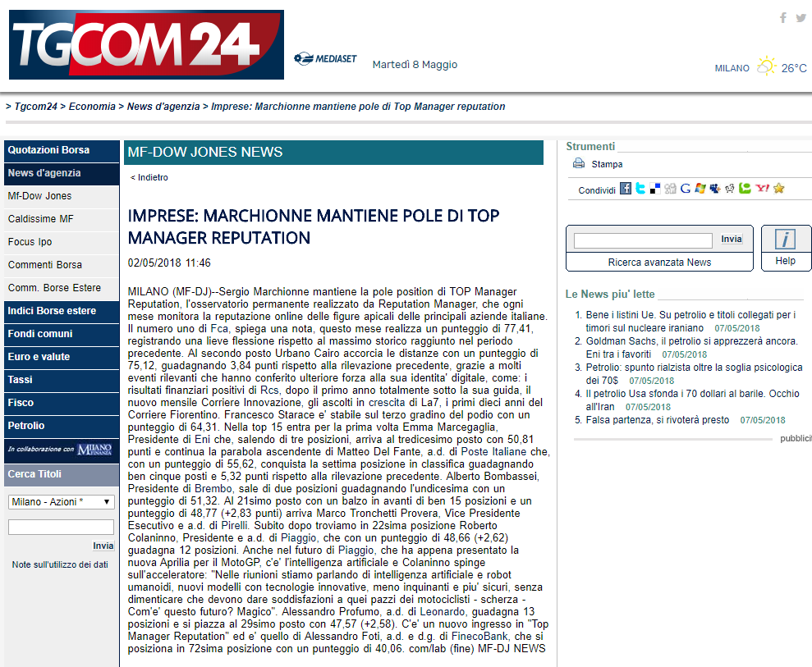Viewport: 812px width, 667px height.
Task: Click the 26°C temperature reading
Action: 794,68
